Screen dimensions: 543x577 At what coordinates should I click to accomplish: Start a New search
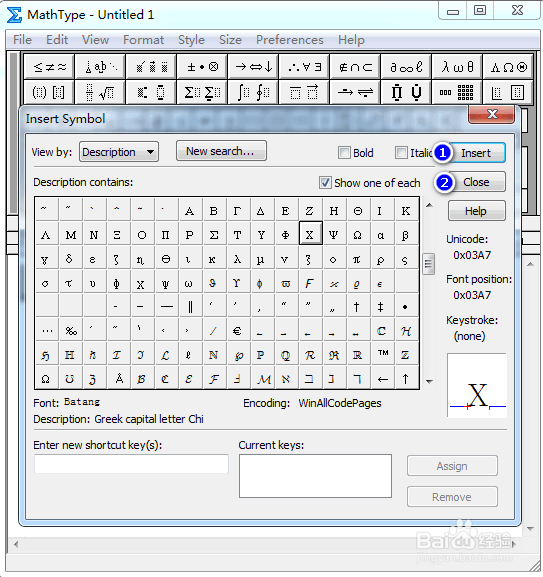pos(221,151)
